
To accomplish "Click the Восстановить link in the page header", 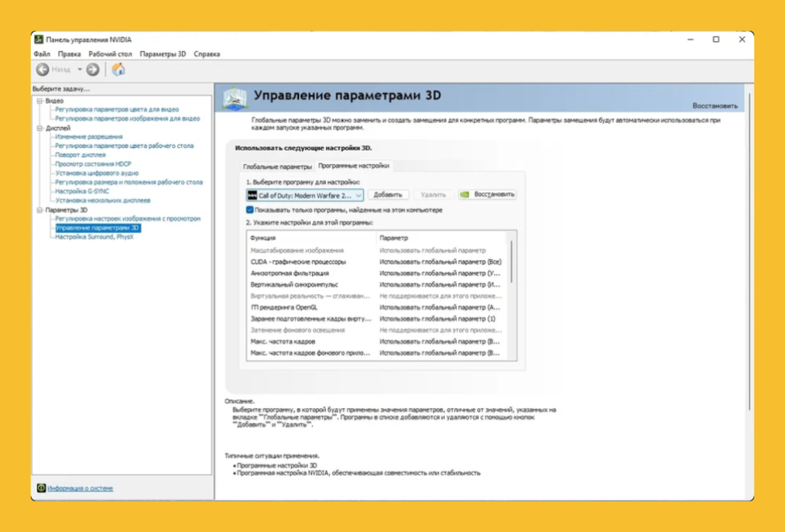I will point(715,105).
